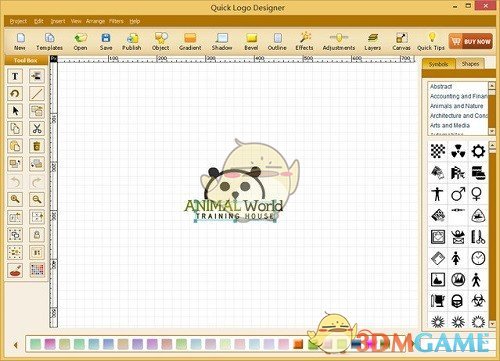Select the pointer arrow tool

(15, 111)
